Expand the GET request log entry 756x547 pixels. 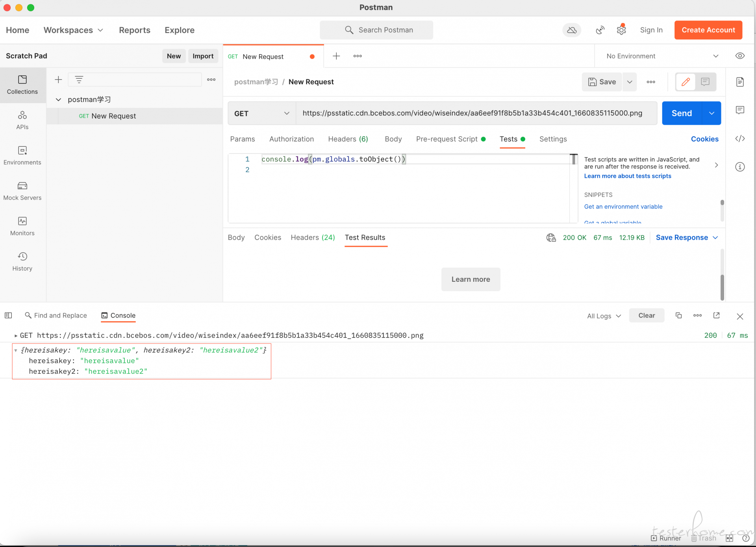coord(16,336)
